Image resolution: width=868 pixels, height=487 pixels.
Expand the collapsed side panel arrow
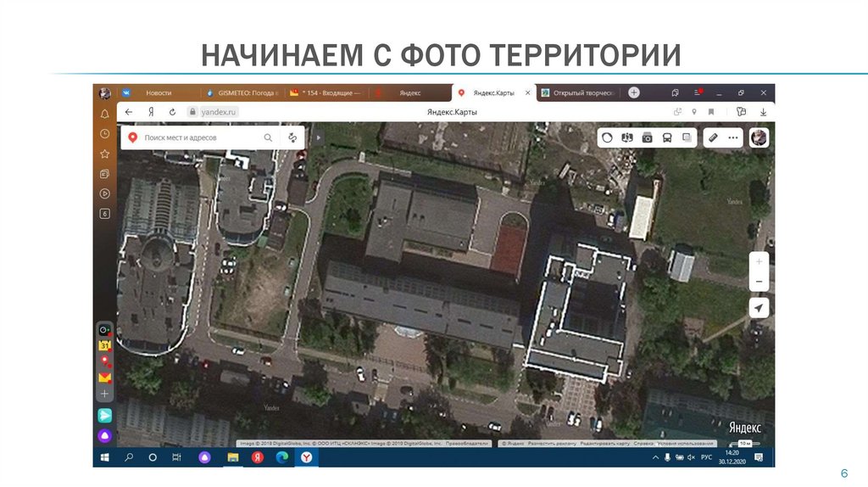tap(320, 137)
